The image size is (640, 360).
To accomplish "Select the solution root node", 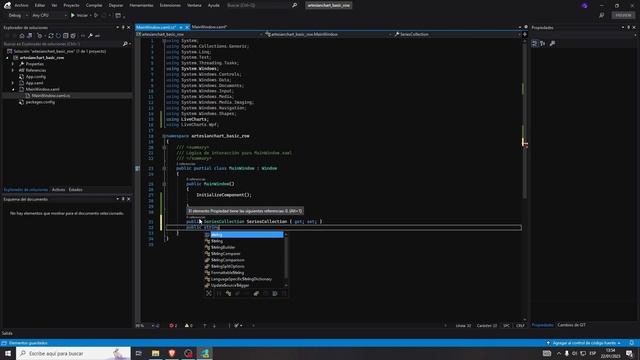I will (57, 51).
